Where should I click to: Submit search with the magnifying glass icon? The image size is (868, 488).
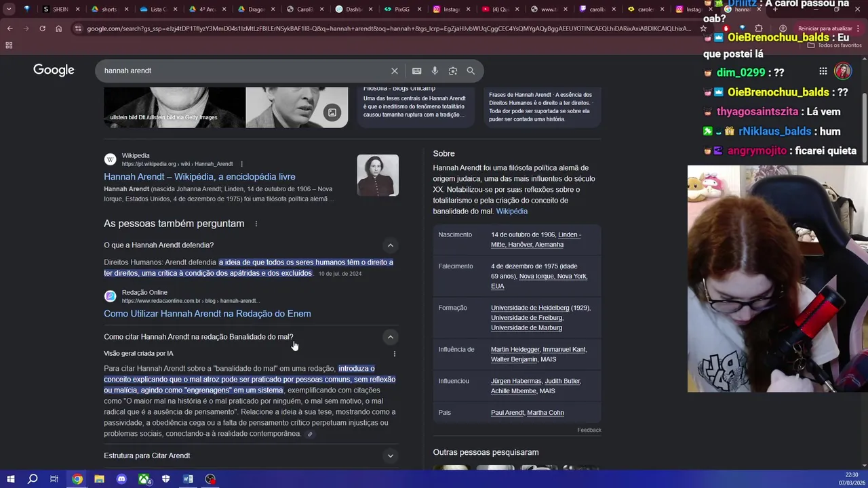click(471, 70)
